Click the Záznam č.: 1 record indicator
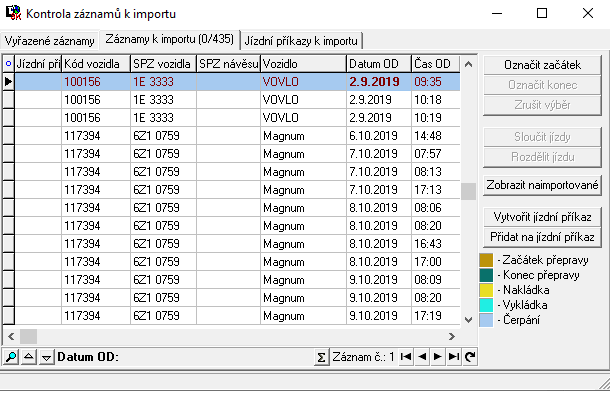Viewport: 610px width, 394px height. pos(363,357)
